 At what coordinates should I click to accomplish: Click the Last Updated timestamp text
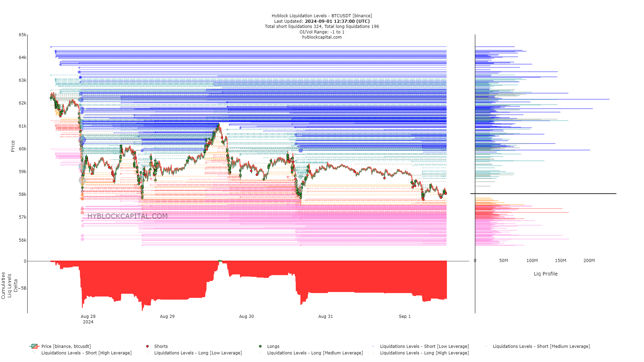[322, 21]
